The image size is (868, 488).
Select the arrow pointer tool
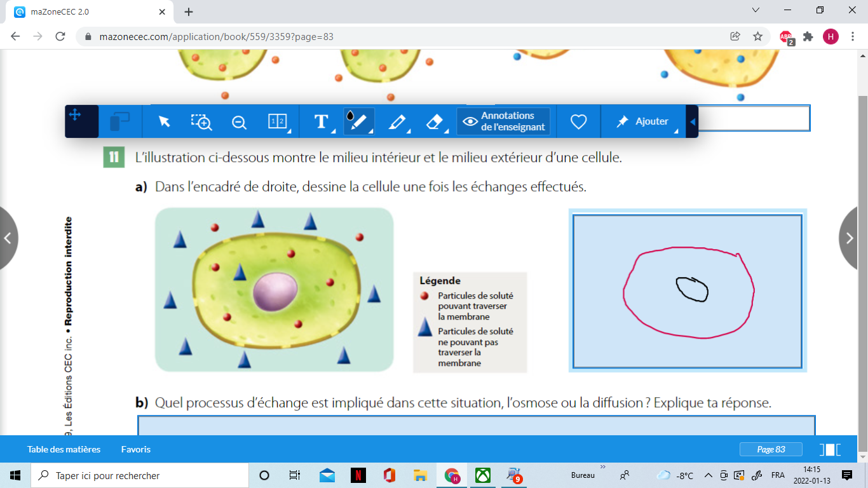coord(165,121)
